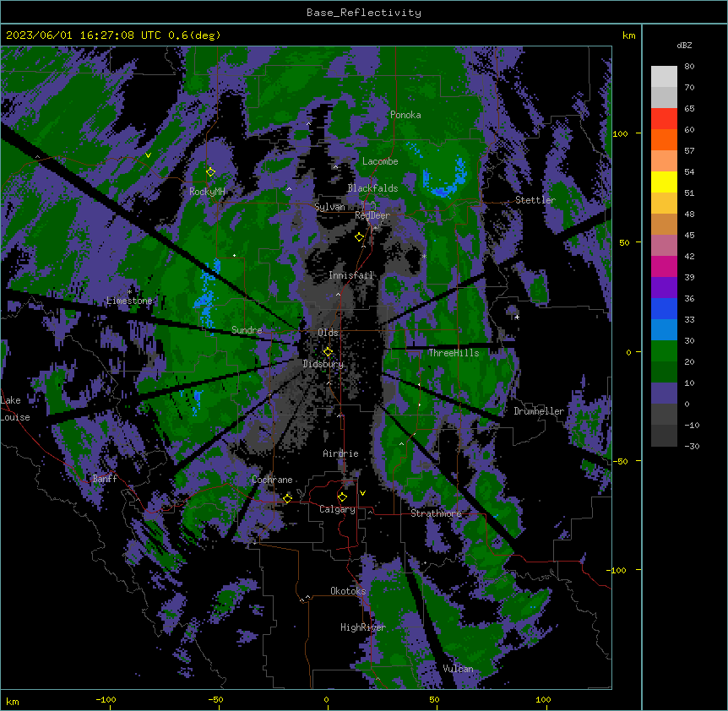728x711 pixels.
Task: Click yellow v marker northeast of Calgary
Action: (362, 493)
